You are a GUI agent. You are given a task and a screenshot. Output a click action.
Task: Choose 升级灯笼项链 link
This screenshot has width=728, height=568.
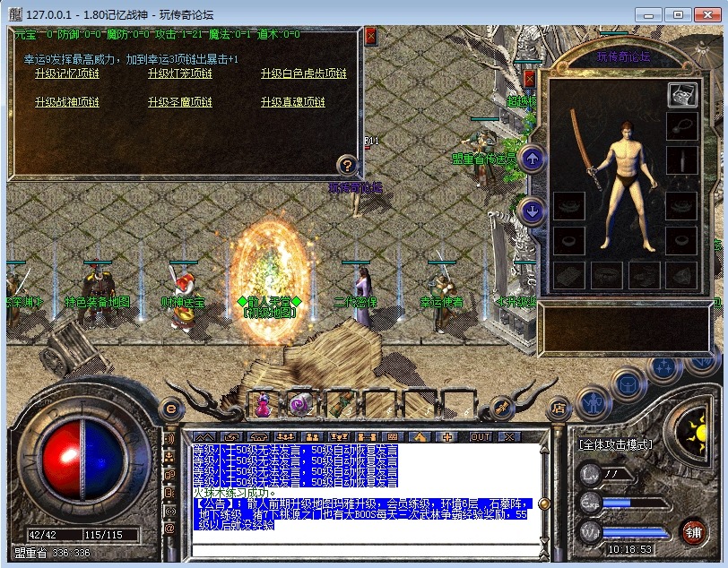click(179, 73)
